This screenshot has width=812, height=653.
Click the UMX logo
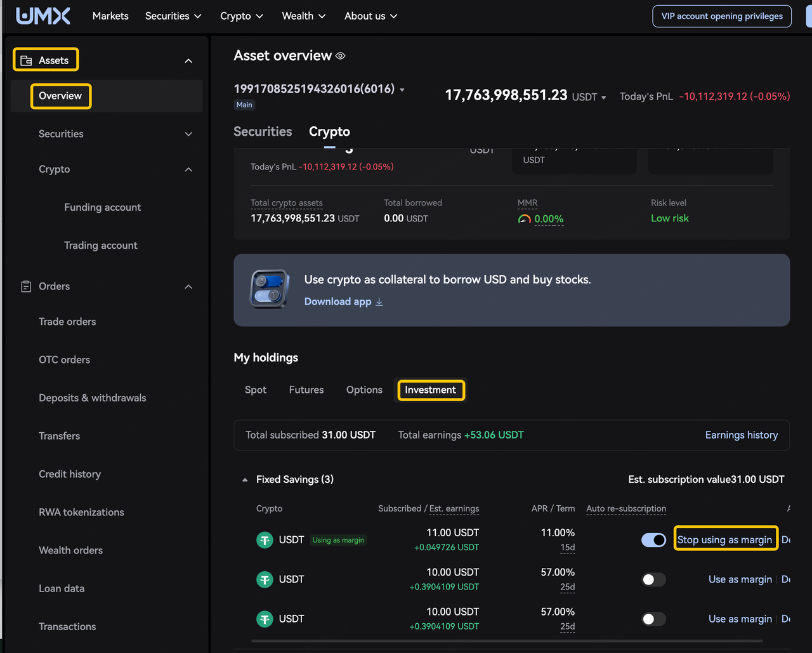[x=43, y=16]
